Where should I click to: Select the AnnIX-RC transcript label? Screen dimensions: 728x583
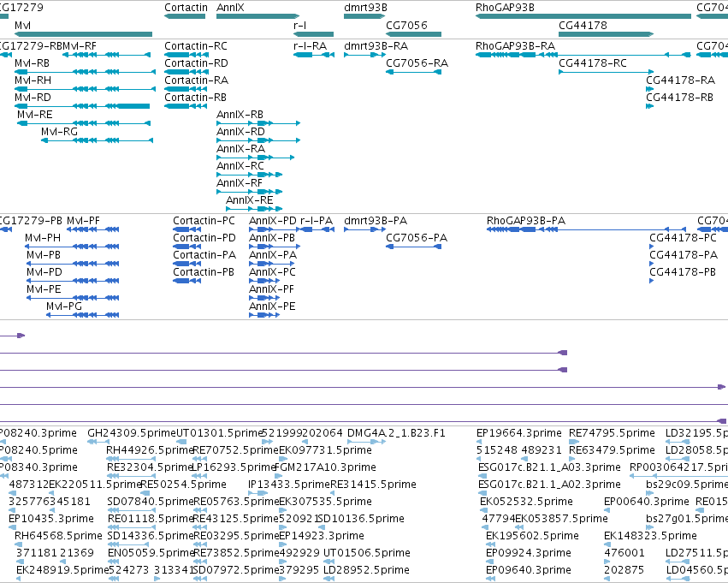(240, 166)
